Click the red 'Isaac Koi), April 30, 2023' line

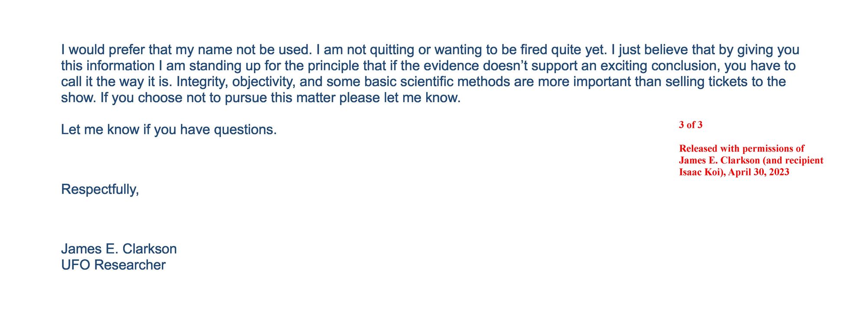[734, 172]
